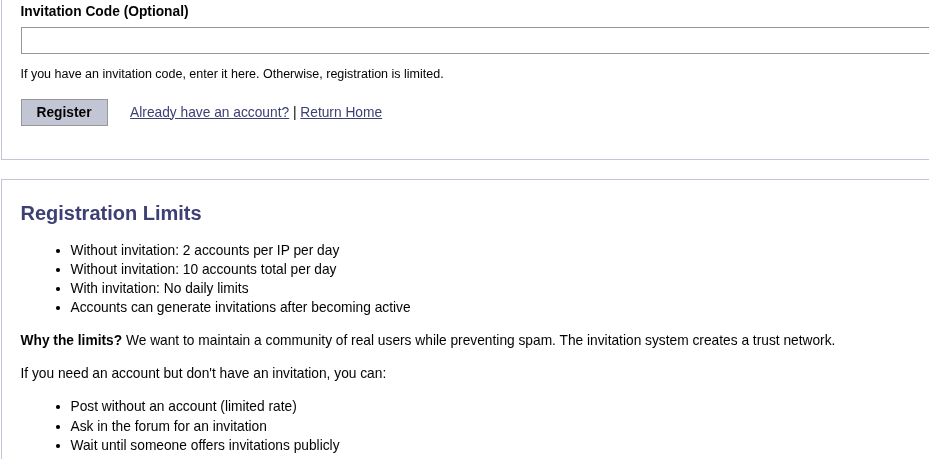929x459 pixels.
Task: Select "Post without an account (limited rate)"
Action: pyautogui.click(x=183, y=406)
